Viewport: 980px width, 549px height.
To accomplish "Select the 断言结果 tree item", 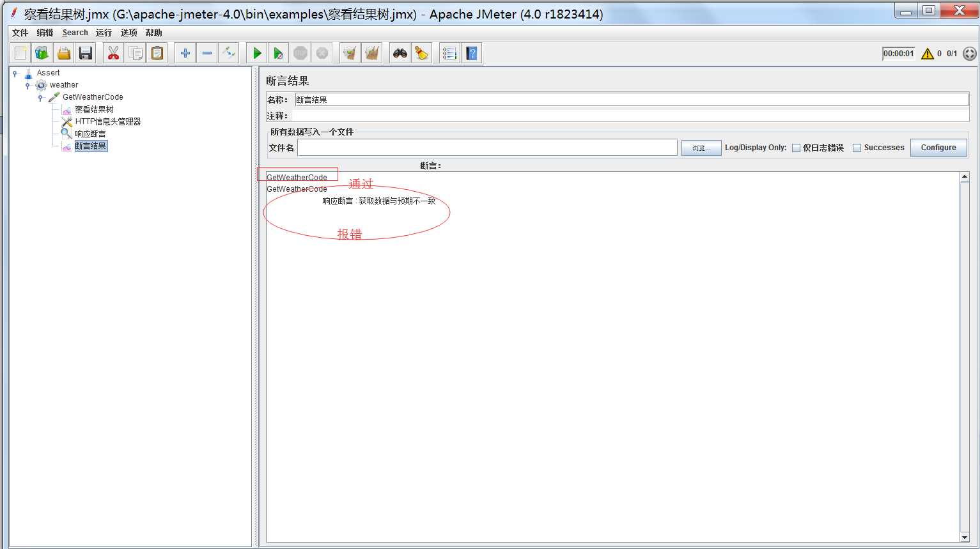I will 91,146.
